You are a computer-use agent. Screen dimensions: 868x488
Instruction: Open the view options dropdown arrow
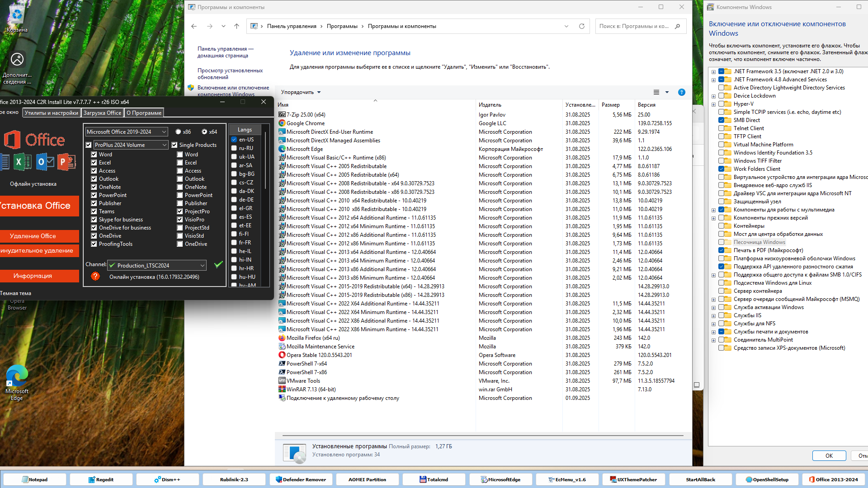pyautogui.click(x=667, y=92)
